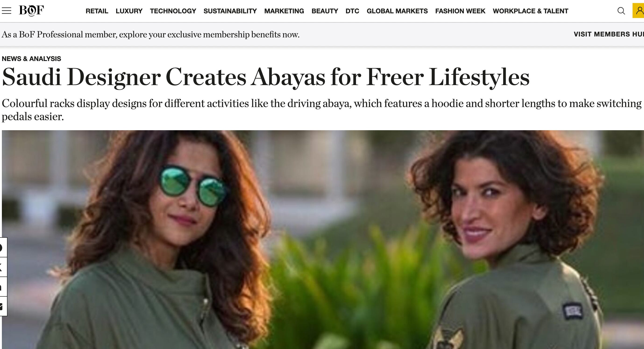Open Workplace & Talent section
The width and height of the screenshot is (644, 349).
click(x=530, y=11)
